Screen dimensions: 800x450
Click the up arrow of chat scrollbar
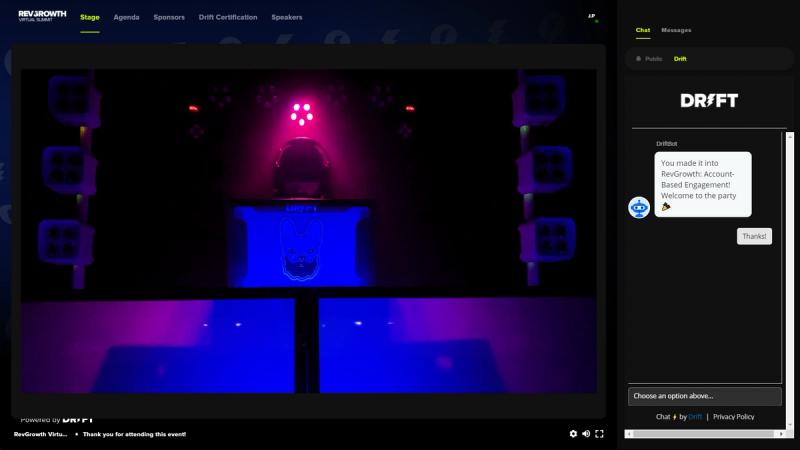(x=790, y=136)
